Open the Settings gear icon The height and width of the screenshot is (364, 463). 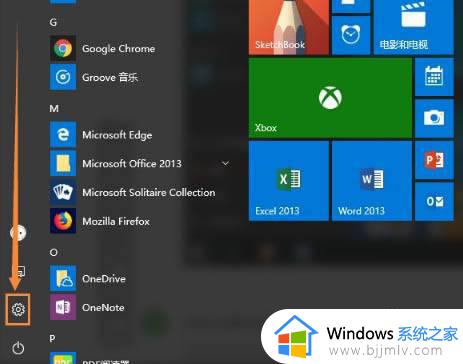(18, 309)
